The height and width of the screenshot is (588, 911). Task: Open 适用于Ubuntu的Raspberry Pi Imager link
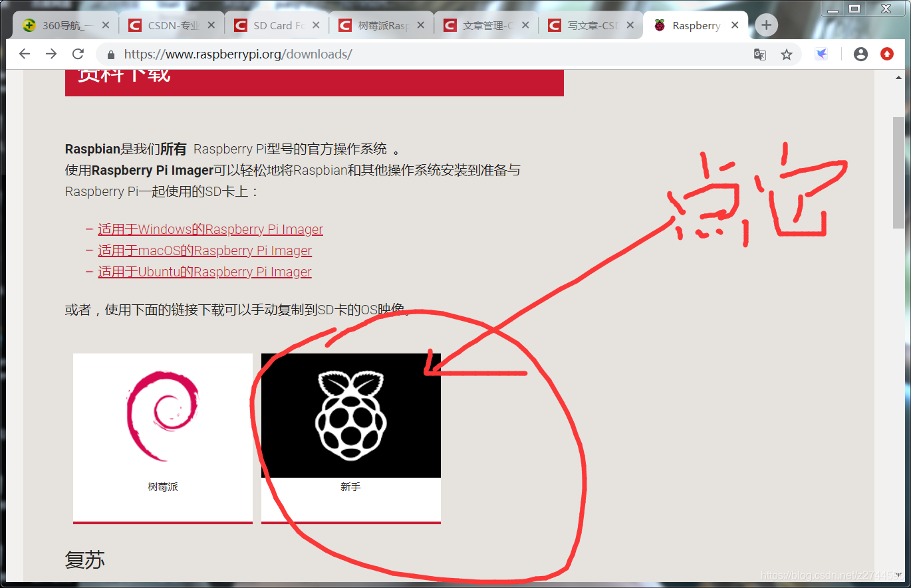pyautogui.click(x=205, y=272)
